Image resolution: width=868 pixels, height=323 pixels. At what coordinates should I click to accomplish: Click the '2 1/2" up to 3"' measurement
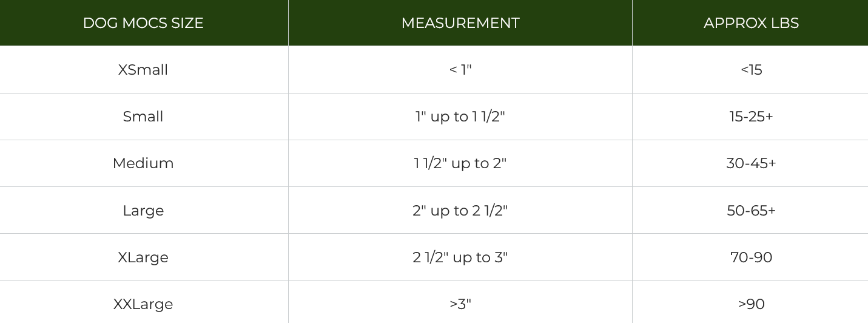pos(460,257)
